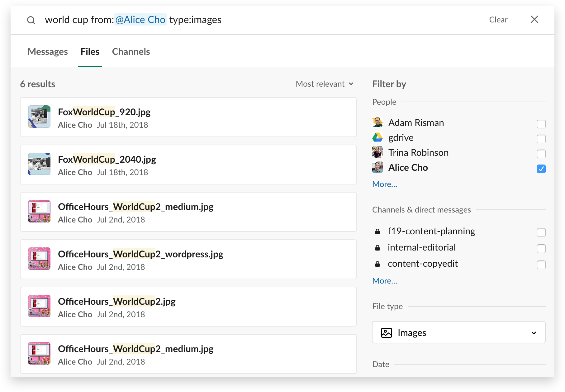The height and width of the screenshot is (392, 565).
Task: Switch to the Messages tab
Action: tap(48, 52)
